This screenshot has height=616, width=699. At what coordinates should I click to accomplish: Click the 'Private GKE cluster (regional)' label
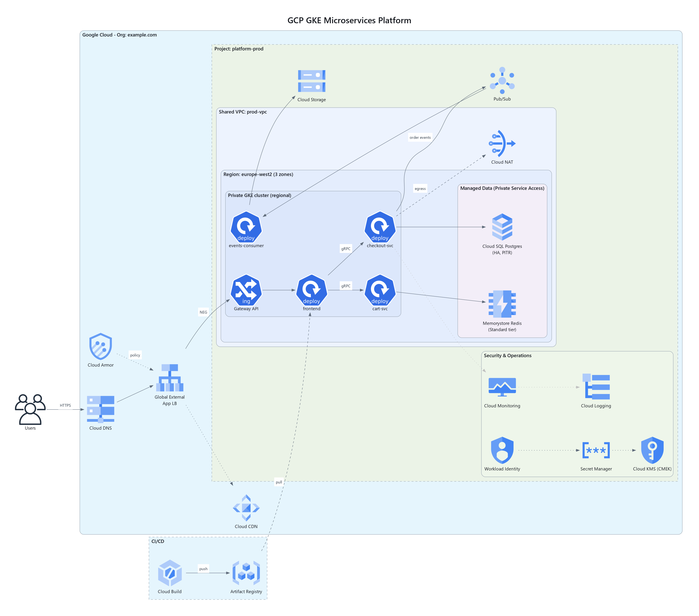pos(260,195)
